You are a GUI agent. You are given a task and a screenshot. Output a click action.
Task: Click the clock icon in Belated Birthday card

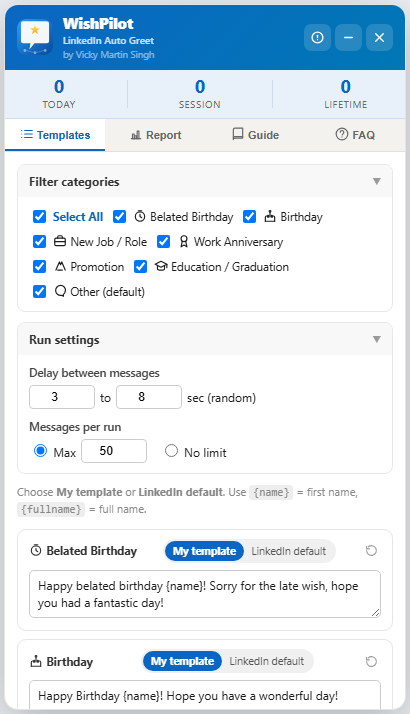[36, 551]
